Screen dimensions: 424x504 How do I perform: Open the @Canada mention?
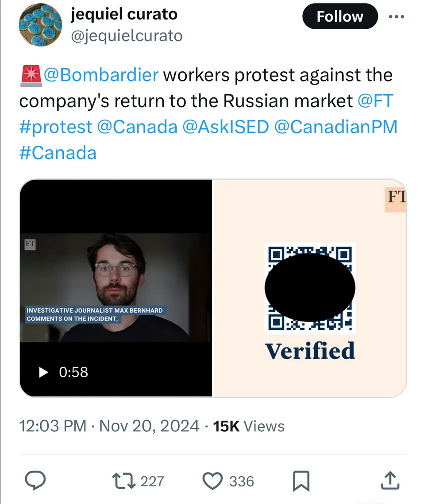pyautogui.click(x=137, y=127)
